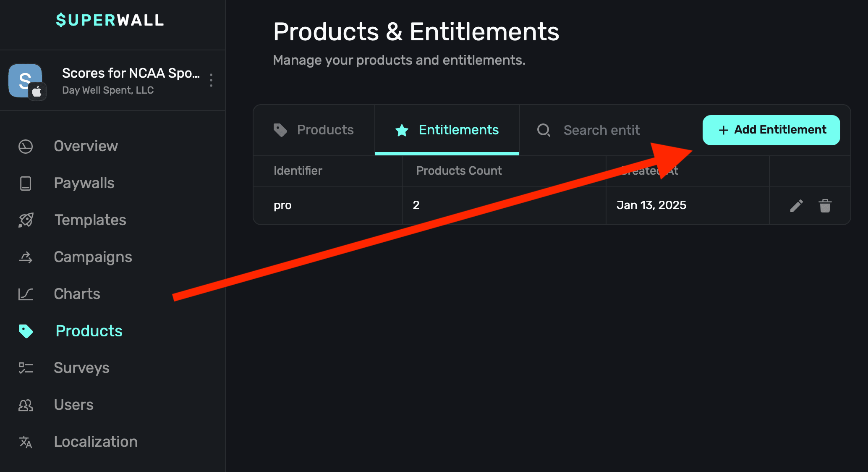The image size is (868, 472).
Task: Click the Surveys checklist icon in the sidebar
Action: tap(26, 368)
